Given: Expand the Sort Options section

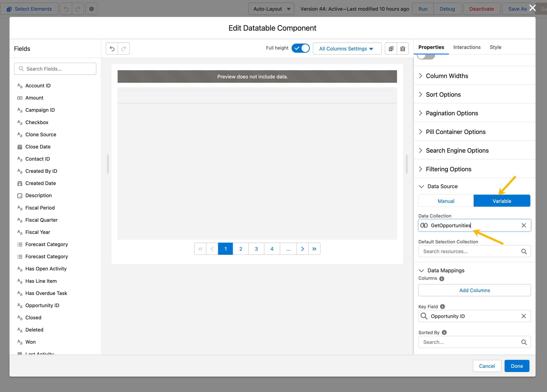Looking at the screenshot, I should [443, 95].
